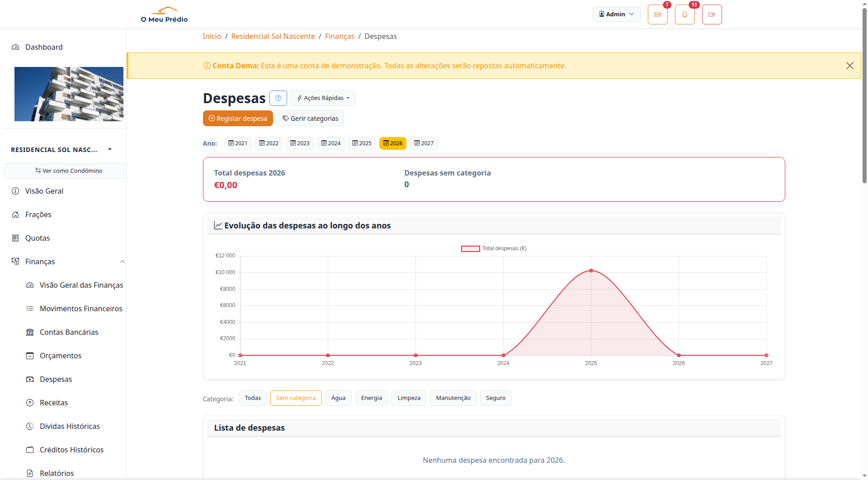Select the Todas category filter
Image resolution: width=868 pixels, height=480 pixels.
(x=253, y=398)
